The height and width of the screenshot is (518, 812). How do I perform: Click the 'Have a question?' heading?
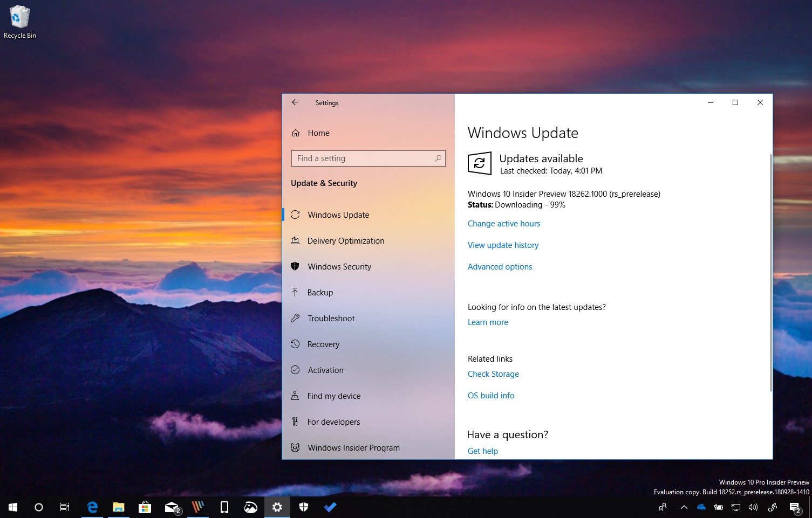pyautogui.click(x=508, y=434)
